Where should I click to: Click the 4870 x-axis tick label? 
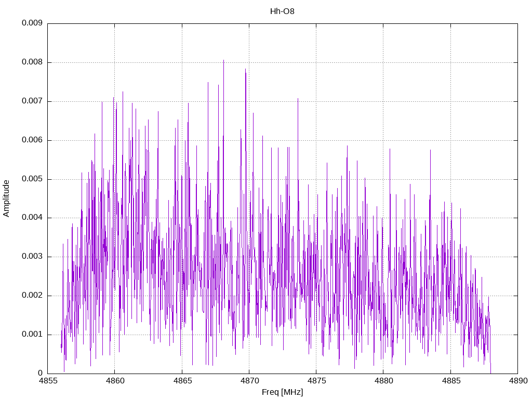(249, 381)
